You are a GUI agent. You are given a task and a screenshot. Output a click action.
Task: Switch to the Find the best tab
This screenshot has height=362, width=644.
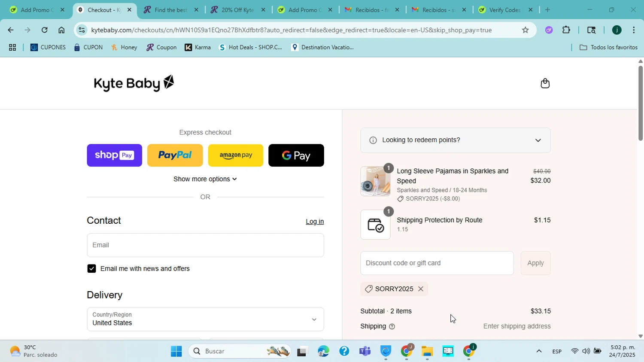coord(170,10)
